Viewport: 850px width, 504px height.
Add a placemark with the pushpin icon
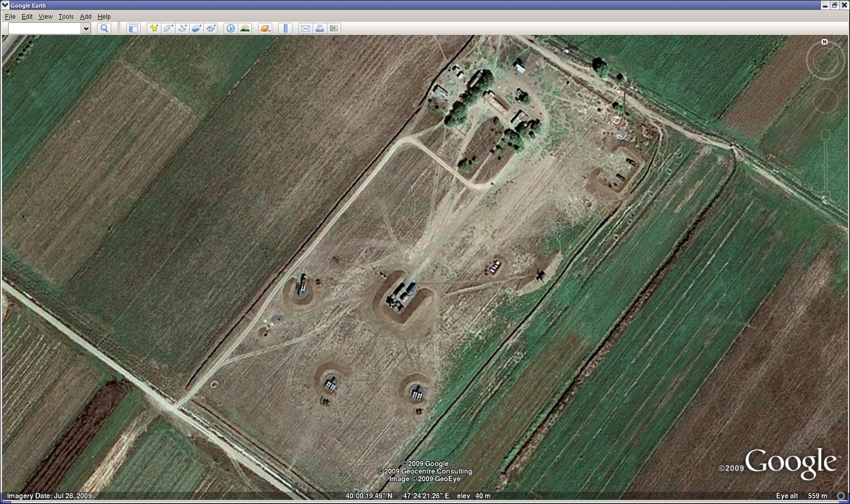click(154, 28)
